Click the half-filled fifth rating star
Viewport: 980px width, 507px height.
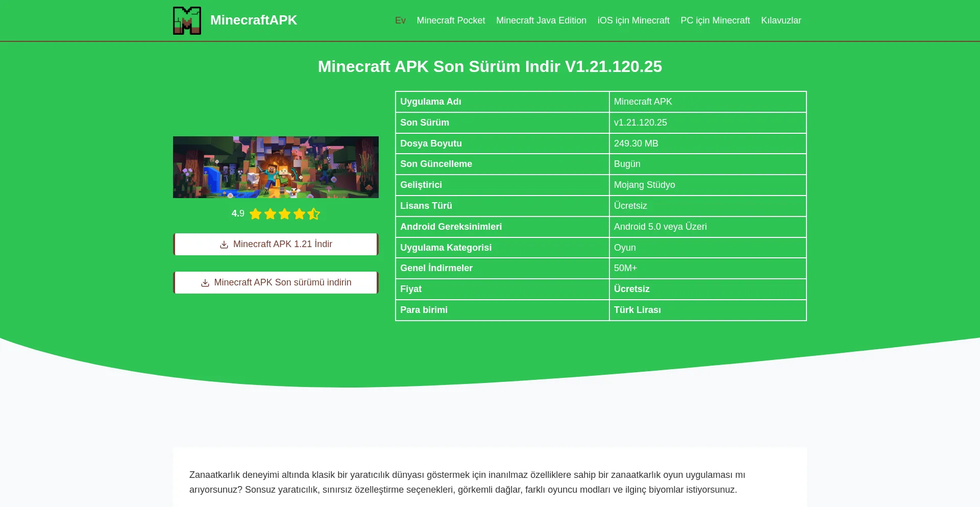pos(313,214)
